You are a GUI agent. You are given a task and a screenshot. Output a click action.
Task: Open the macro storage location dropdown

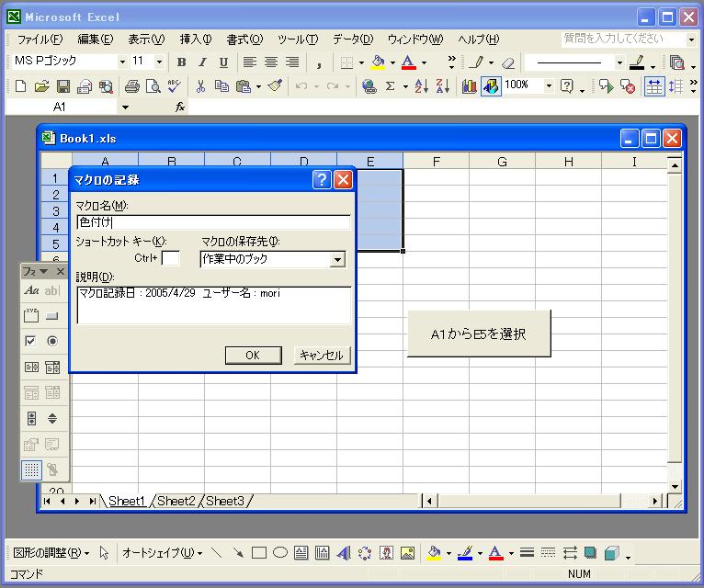click(x=337, y=259)
